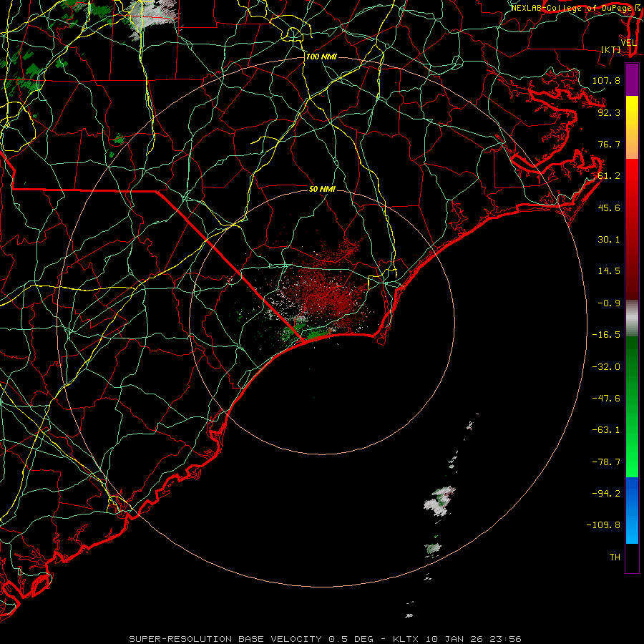Click "SUPER-RESOLUTION BASE VELOCITY" in the caption
The image size is (644, 644).
pos(225,639)
